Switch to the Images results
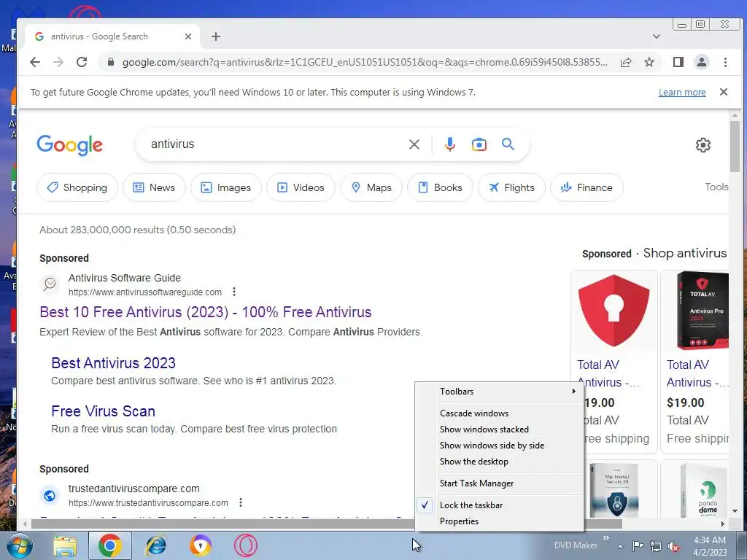Screen dimensions: 747x560 [x=226, y=187]
